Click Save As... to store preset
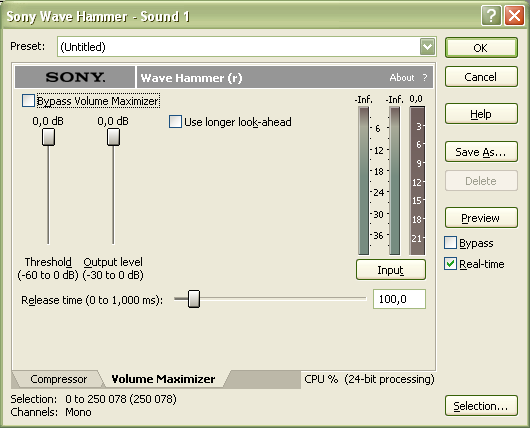530x428 pixels. tap(481, 152)
